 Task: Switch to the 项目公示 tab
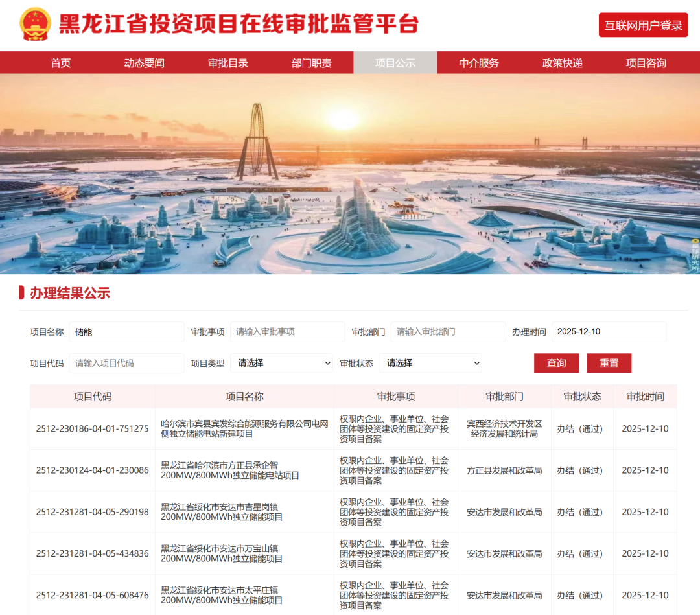395,63
